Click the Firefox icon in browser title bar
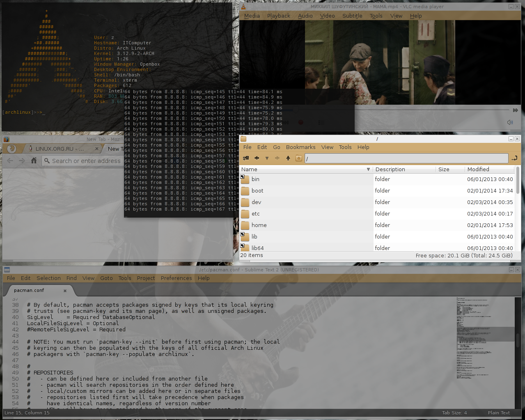This screenshot has height=420, width=525. pos(6,139)
